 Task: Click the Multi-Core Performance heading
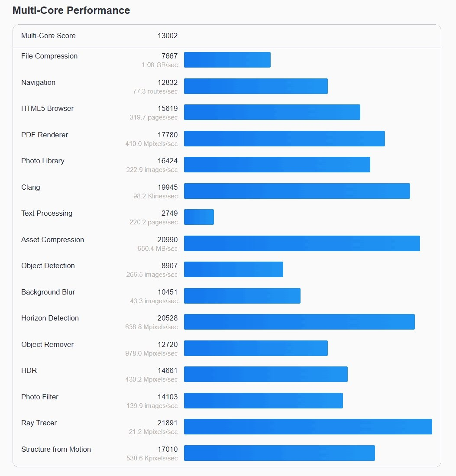71,10
